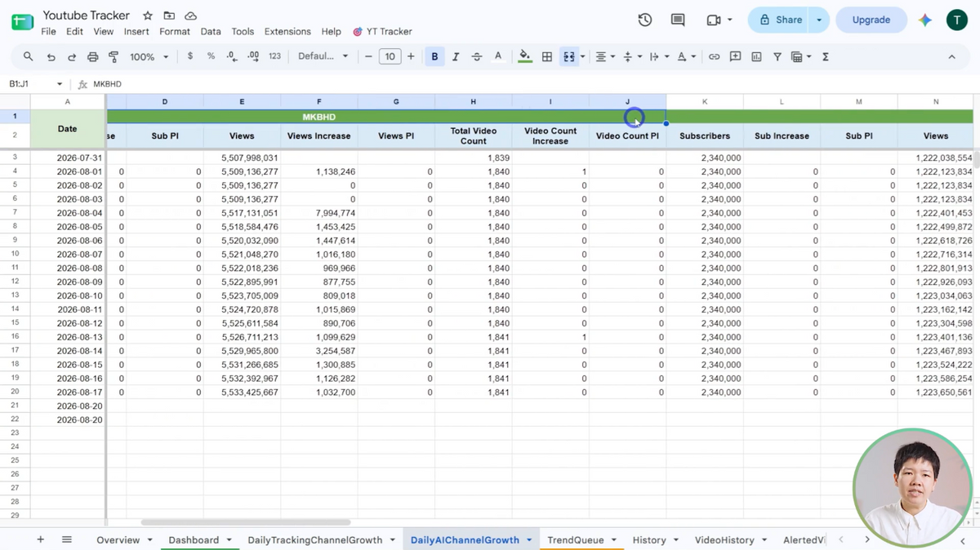Open the font family dropdown
Image resolution: width=980 pixels, height=550 pixels.
click(323, 56)
